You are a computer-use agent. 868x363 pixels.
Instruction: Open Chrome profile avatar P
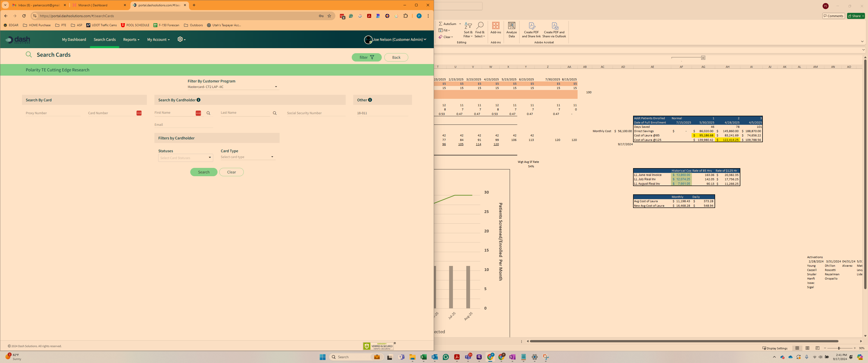419,16
